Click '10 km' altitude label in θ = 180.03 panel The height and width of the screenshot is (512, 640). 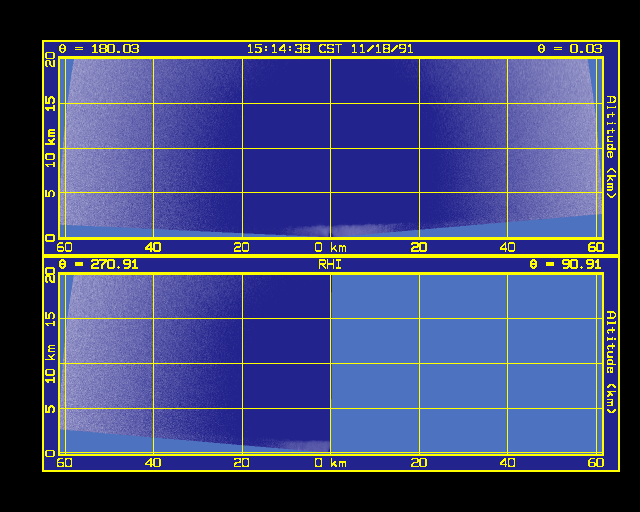pos(50,148)
